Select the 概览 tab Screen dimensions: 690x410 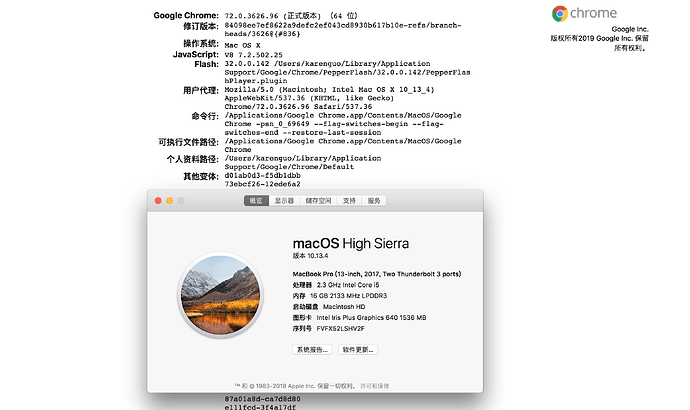[x=256, y=201]
